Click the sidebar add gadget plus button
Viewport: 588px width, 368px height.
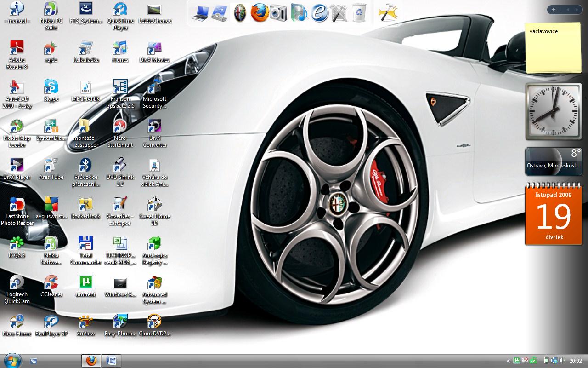[554, 10]
